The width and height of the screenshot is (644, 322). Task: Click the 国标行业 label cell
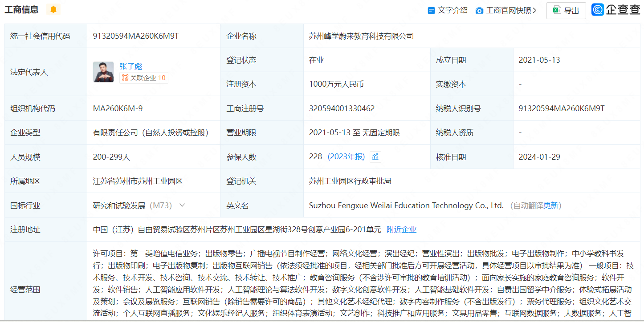click(46, 205)
